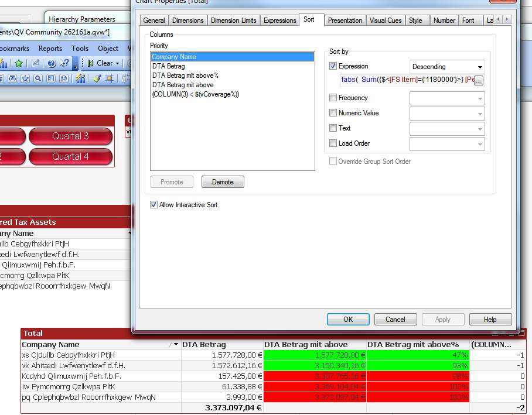Open the Load Order dropdown
Viewport: 532px width, 415px height.
click(447, 144)
